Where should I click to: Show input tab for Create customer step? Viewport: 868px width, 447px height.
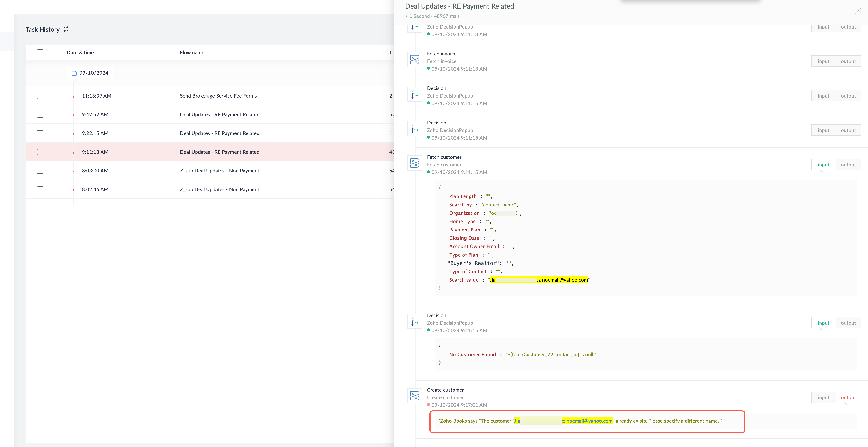(x=823, y=397)
